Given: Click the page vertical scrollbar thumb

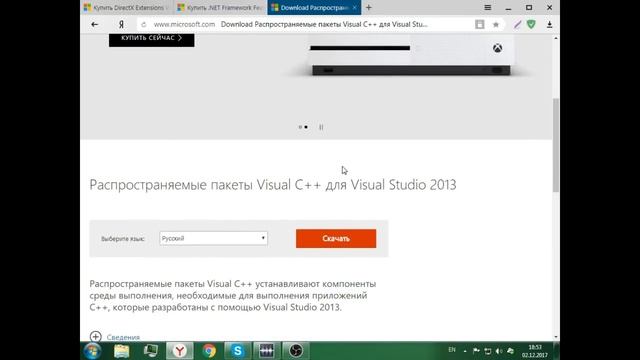Looking at the screenshot, I should [x=556, y=145].
